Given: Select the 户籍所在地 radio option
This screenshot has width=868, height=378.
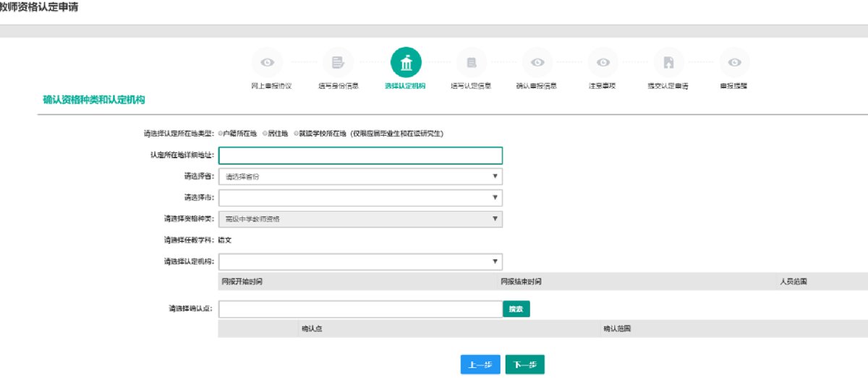Looking at the screenshot, I should [x=221, y=134].
